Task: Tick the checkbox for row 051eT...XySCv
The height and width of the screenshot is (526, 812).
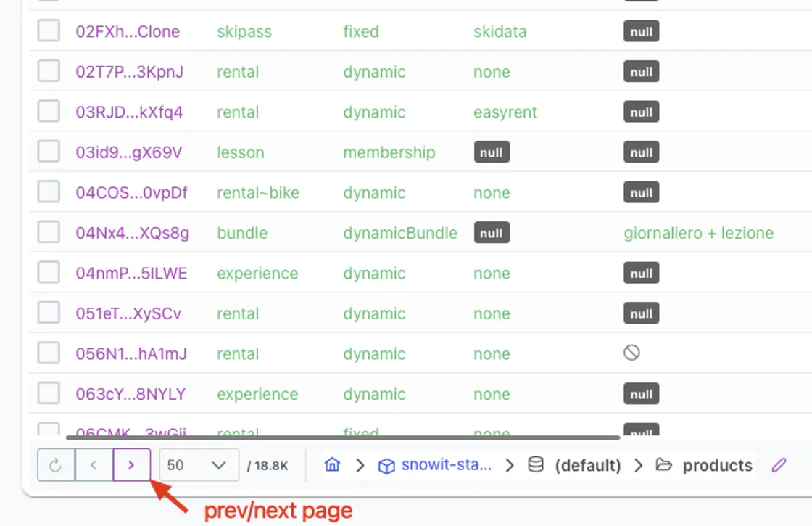Action: 49,313
